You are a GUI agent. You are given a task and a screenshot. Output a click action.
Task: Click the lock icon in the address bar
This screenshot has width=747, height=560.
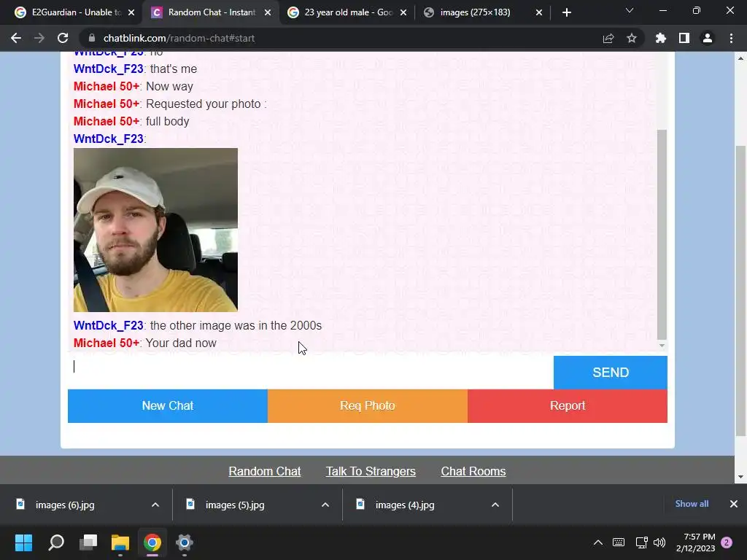coord(92,38)
